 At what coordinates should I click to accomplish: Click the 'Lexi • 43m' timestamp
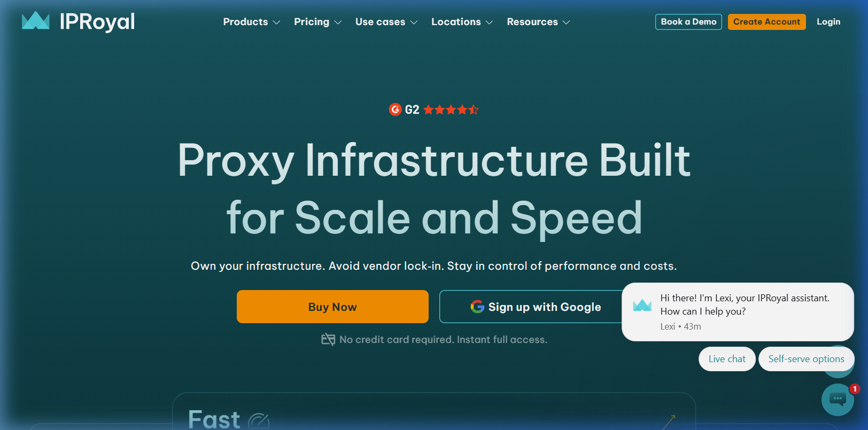click(680, 326)
